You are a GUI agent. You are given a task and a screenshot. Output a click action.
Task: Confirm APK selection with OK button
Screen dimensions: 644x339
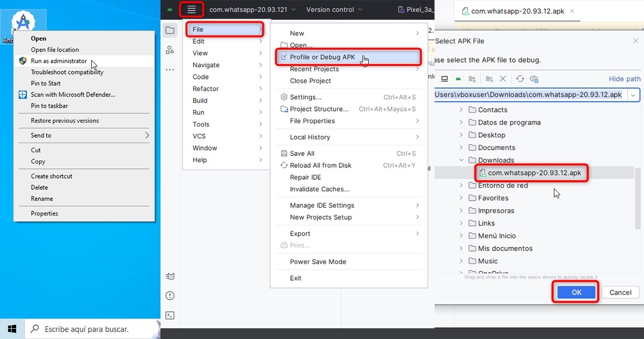(575, 292)
